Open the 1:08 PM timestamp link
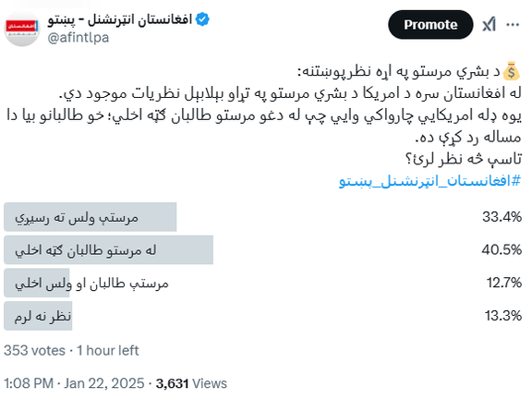Image resolution: width=532 pixels, height=399 pixels. pyautogui.click(x=29, y=383)
